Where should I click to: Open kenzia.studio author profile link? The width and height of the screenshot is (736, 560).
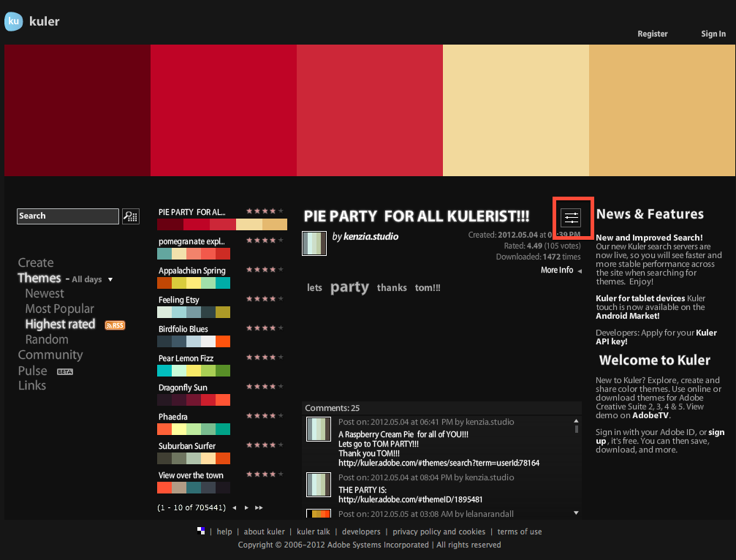371,237
